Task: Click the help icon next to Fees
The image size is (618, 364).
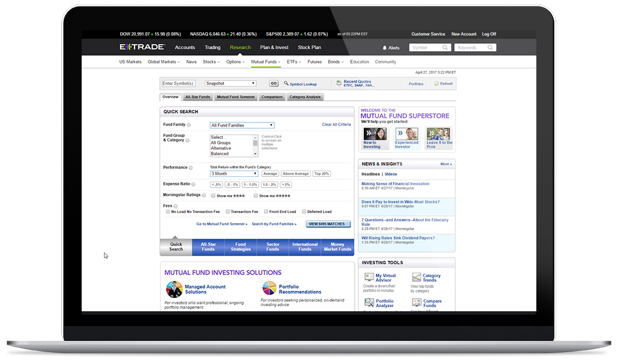Action: [175, 206]
